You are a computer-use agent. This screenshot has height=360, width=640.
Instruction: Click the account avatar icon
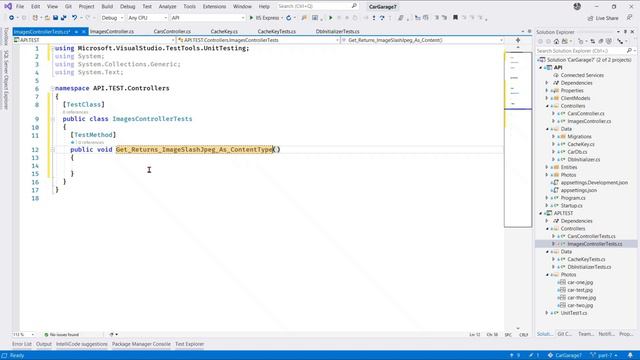click(577, 7)
